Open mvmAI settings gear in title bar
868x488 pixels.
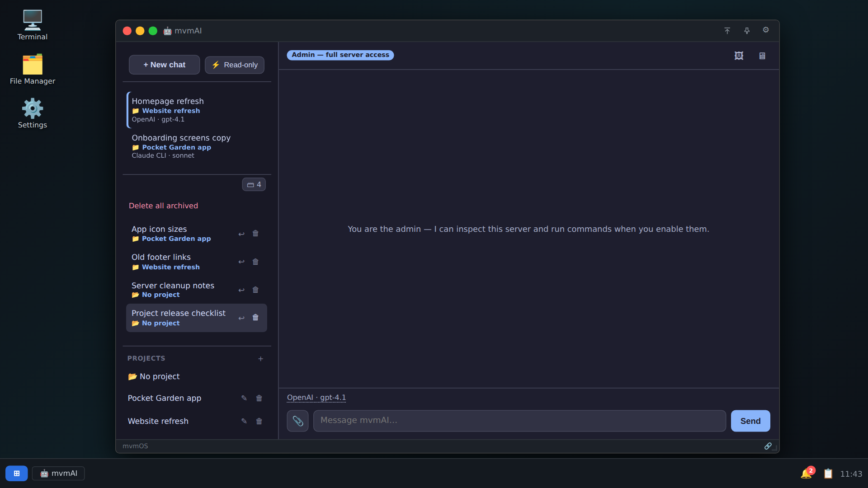click(766, 30)
